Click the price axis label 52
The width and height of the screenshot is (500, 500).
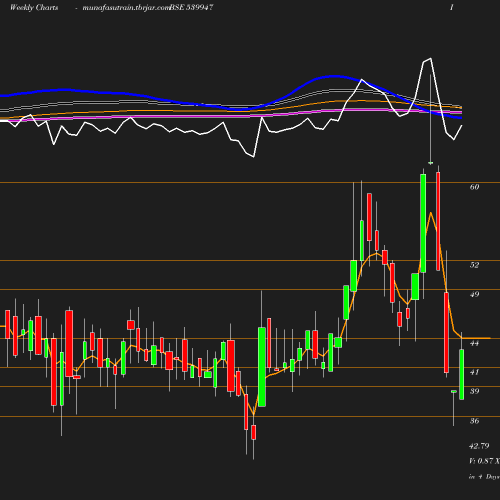pyautogui.click(x=474, y=265)
